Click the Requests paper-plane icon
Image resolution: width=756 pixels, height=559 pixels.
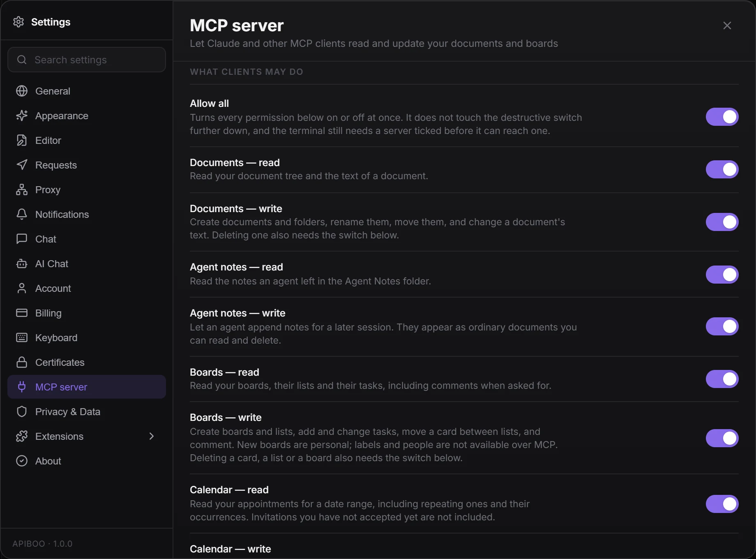pos(22,165)
